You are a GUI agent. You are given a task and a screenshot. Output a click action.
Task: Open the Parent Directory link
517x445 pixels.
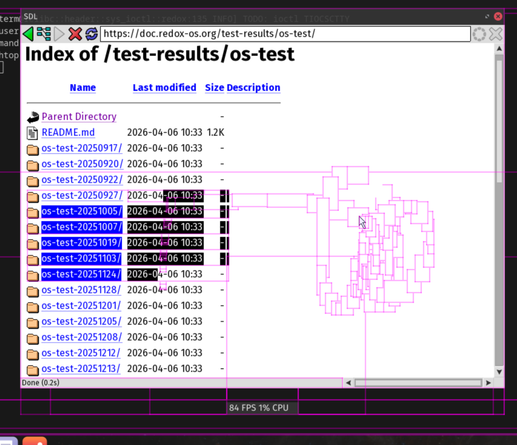click(x=79, y=117)
